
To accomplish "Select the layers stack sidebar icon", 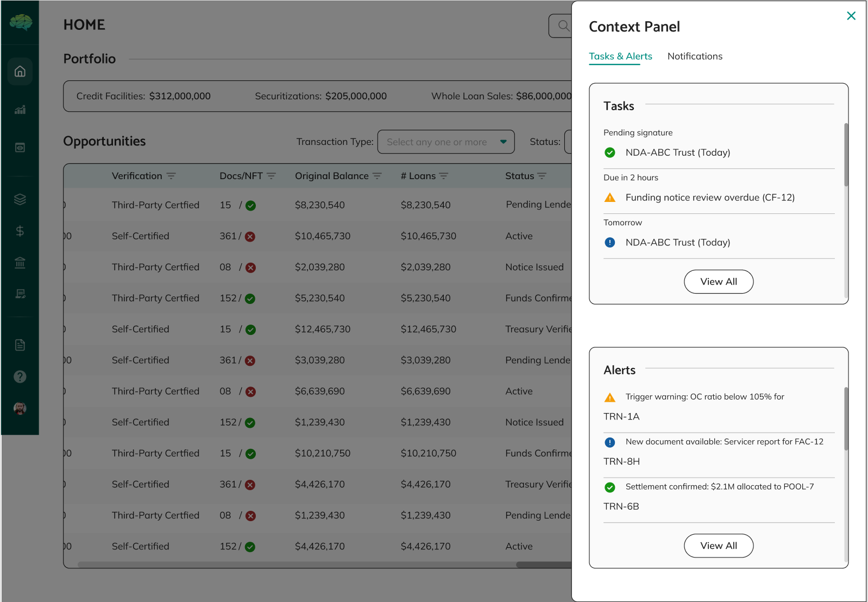I will click(20, 199).
